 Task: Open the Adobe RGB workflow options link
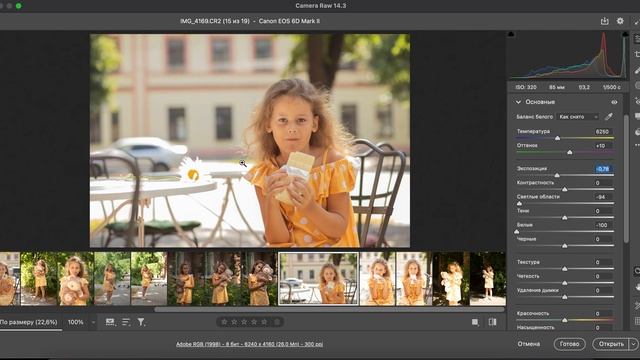coord(249,344)
